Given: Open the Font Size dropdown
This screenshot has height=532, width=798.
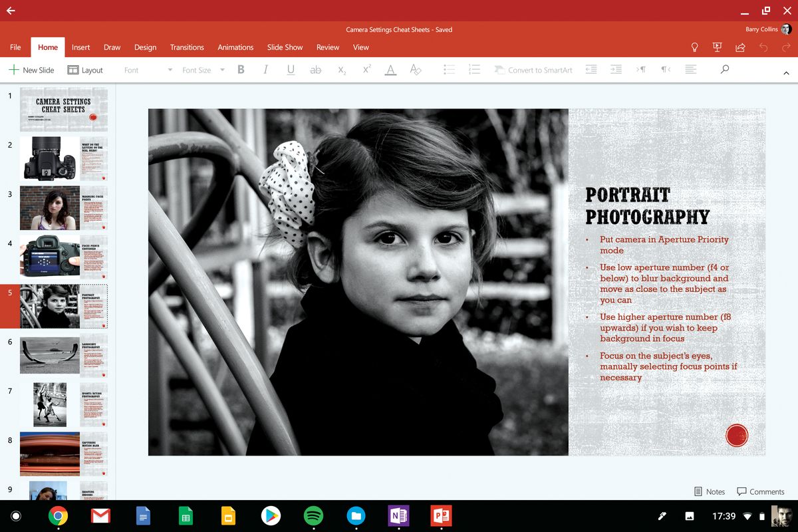Looking at the screenshot, I should [222, 69].
